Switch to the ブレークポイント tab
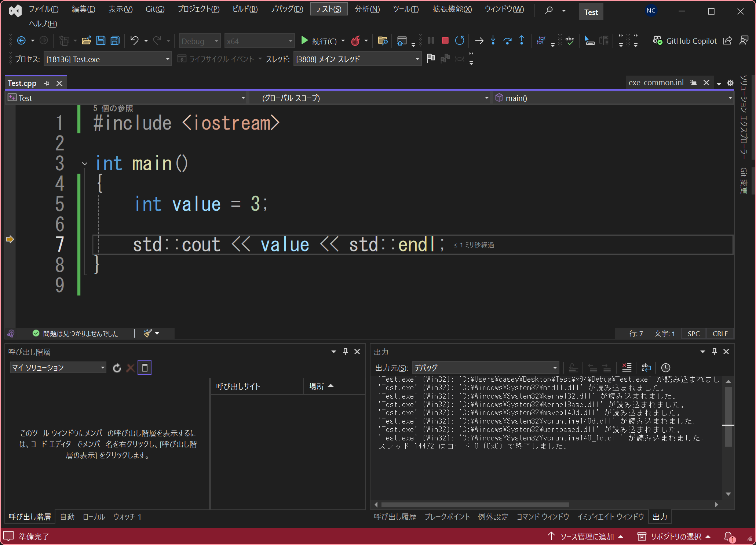The image size is (756, 545). click(447, 517)
